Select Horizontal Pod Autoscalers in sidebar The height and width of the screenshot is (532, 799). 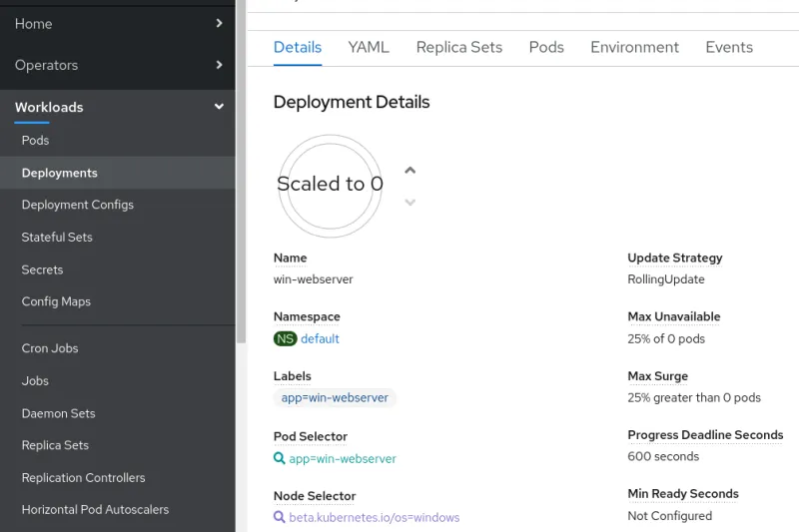click(95, 509)
